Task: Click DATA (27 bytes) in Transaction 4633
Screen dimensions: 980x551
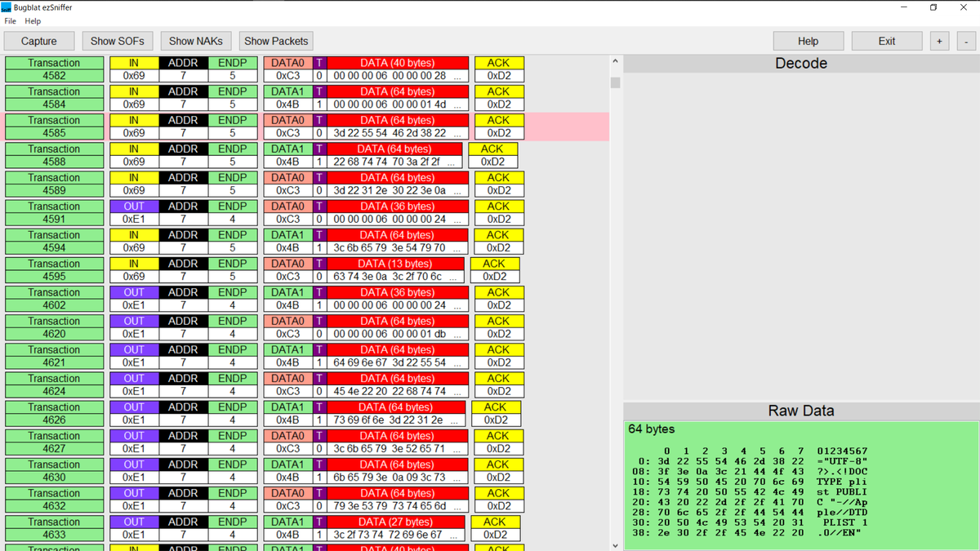Action: tap(396, 522)
